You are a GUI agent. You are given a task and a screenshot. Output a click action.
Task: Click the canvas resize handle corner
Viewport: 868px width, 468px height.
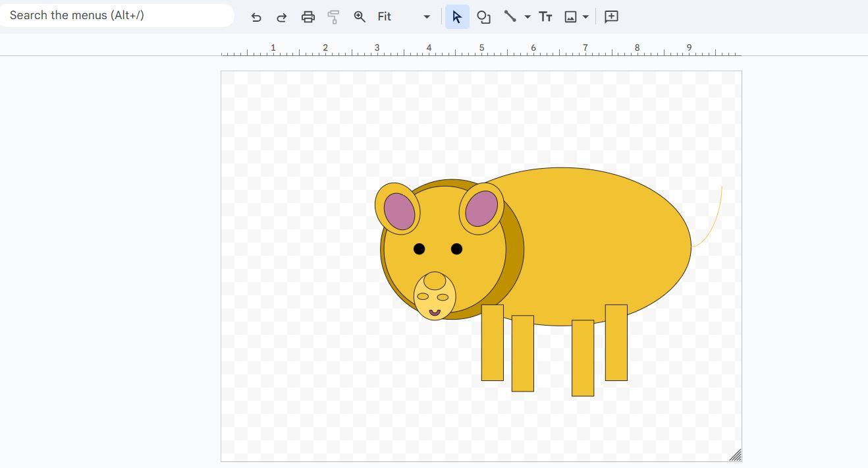(736, 455)
